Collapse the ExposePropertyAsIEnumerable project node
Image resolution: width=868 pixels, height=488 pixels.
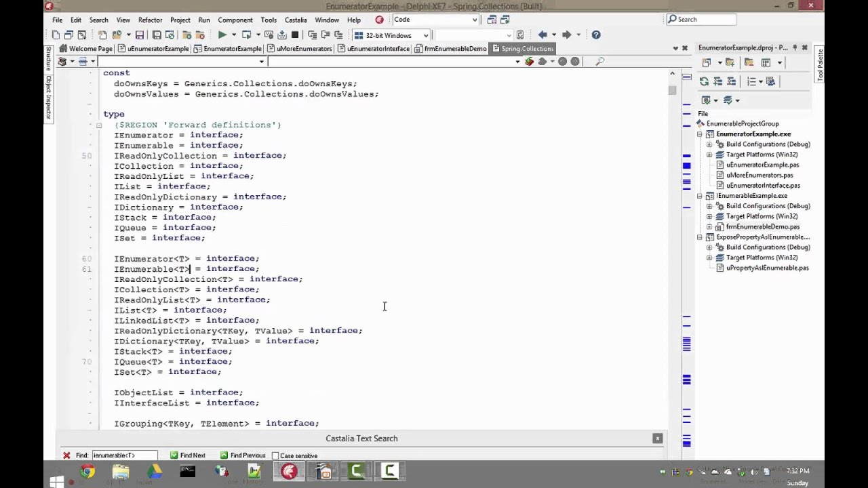pyautogui.click(x=700, y=237)
